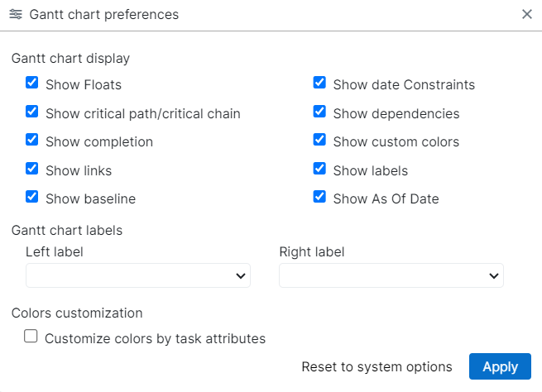Click Reset to system options
Screen dimensions: 542x392
377,366
